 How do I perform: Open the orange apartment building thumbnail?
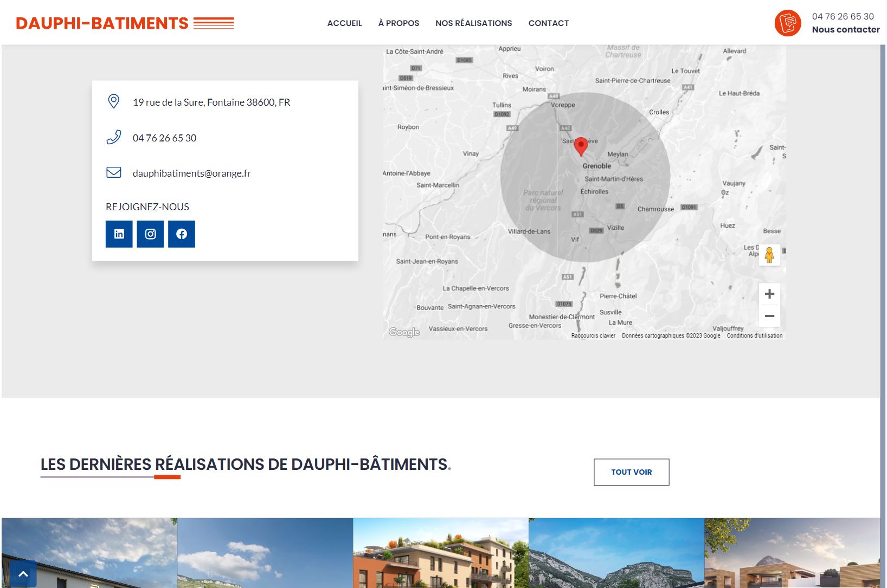pos(441,553)
